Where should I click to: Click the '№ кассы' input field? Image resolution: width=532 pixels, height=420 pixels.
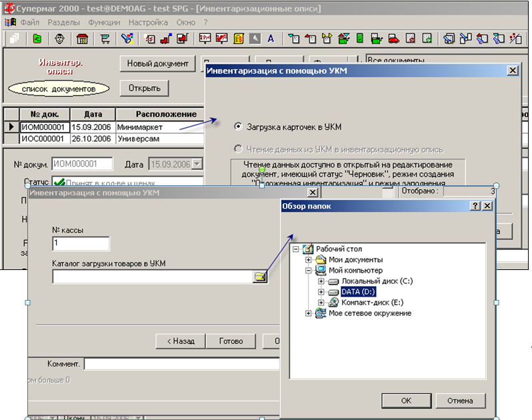point(81,243)
